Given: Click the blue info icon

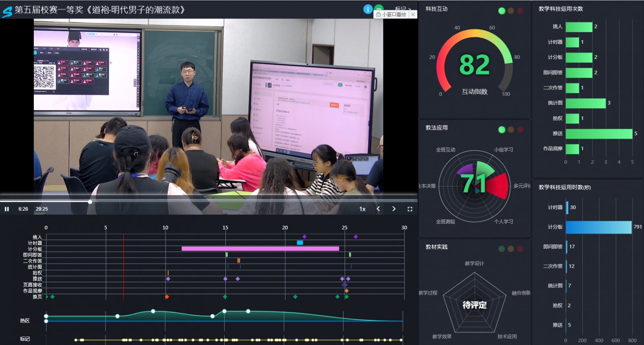Looking at the screenshot, I should click(x=367, y=9).
